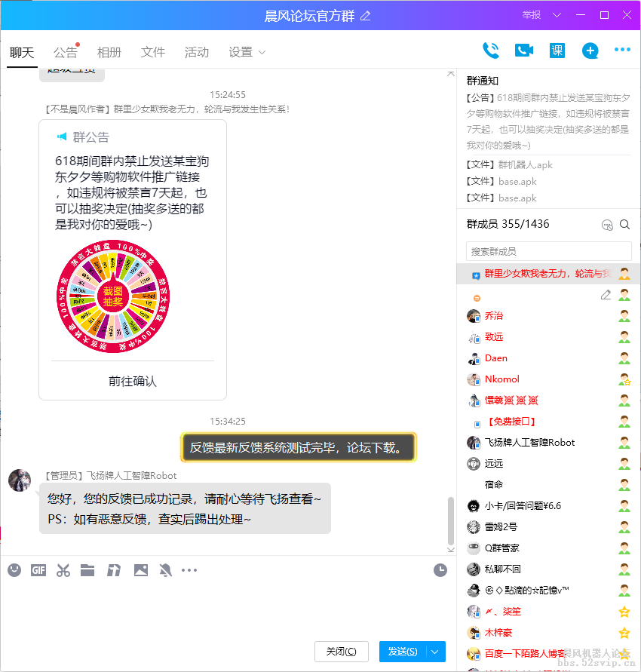Viewport: 641px width, 672px height.
Task: Expand send options arrow beside 发送
Action: (x=436, y=652)
